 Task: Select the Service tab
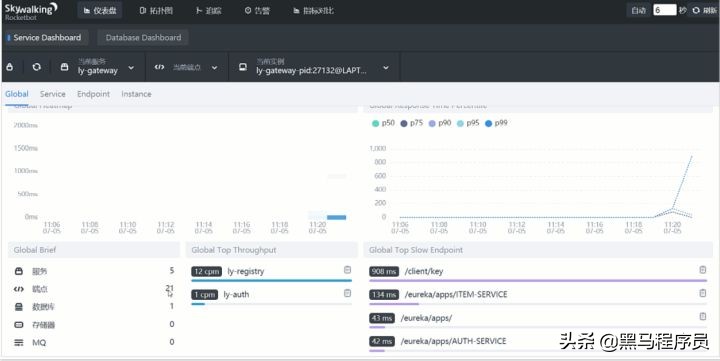[52, 94]
